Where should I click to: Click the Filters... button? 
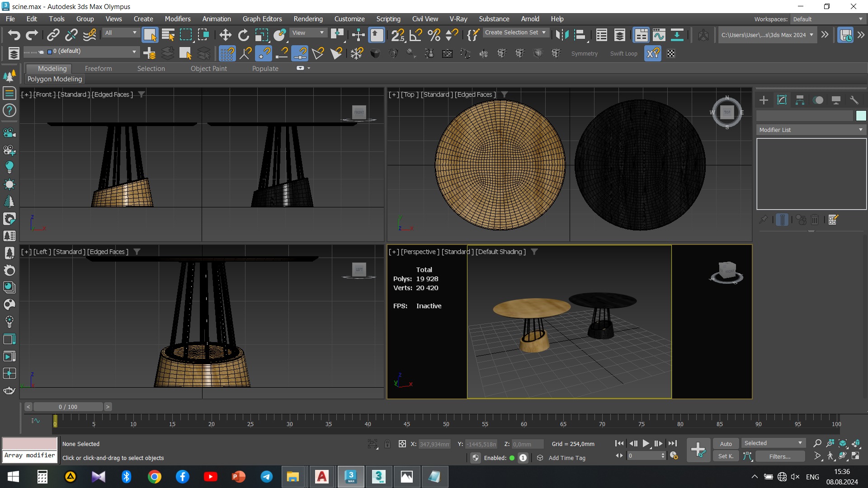tap(780, 456)
